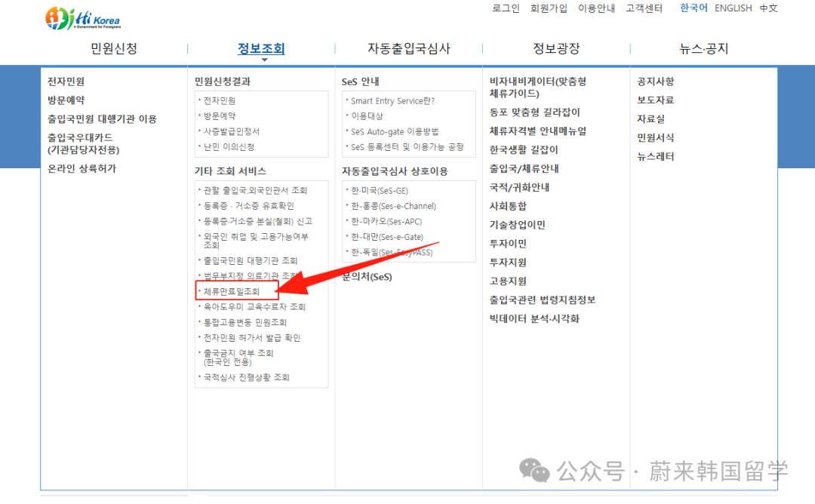Open 등록증 · 거소증 유효확인
This screenshot has height=504, width=815.
click(248, 206)
